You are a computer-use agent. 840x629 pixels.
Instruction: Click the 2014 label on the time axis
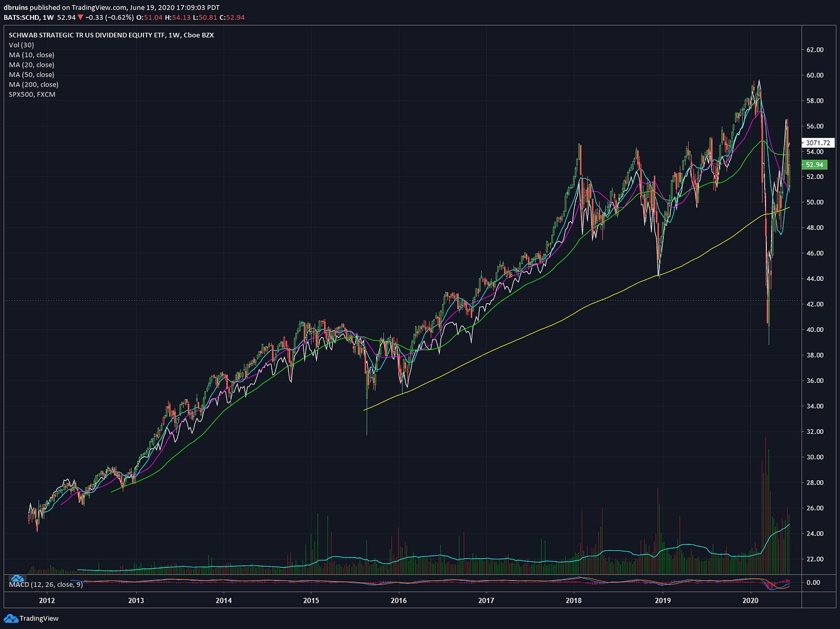[224, 600]
